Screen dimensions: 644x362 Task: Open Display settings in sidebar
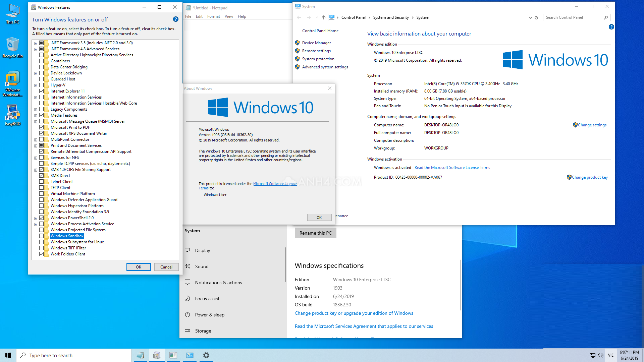(203, 250)
